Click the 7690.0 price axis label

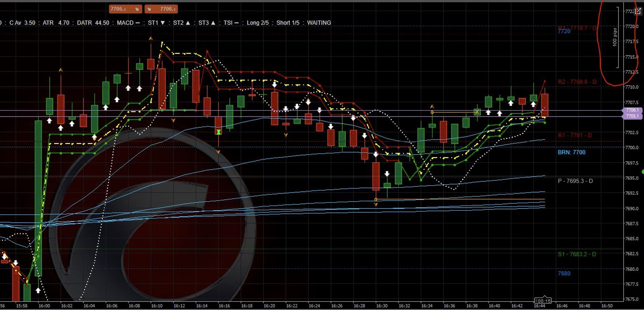(x=632, y=208)
